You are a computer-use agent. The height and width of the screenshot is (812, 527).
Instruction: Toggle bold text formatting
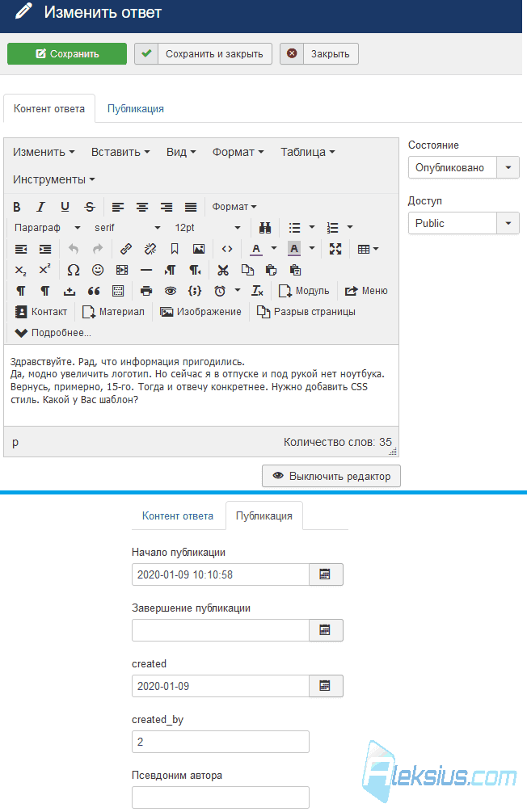[17, 207]
